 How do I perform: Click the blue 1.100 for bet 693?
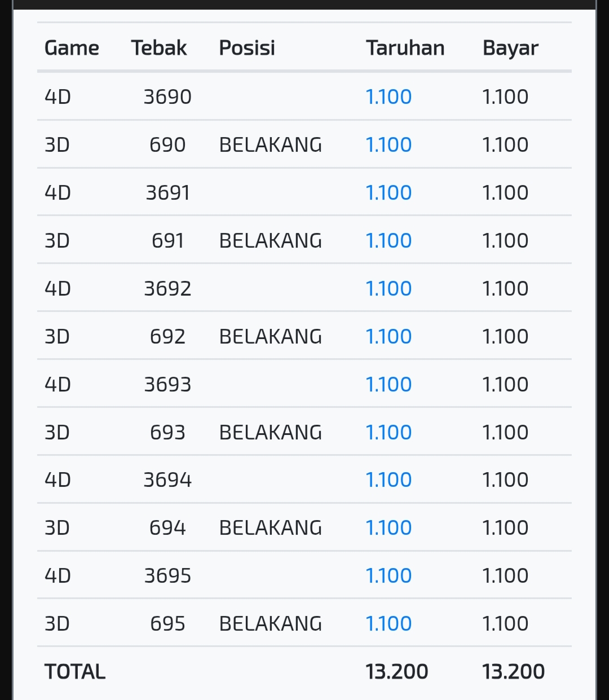(389, 432)
